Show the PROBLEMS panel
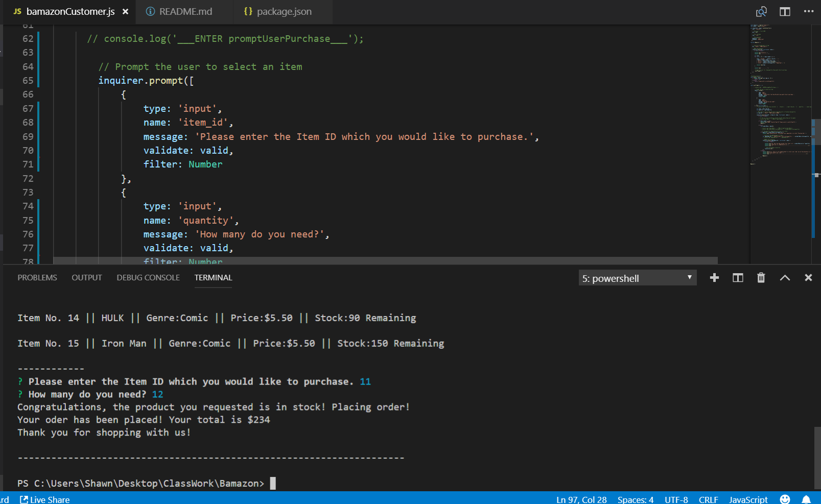Viewport: 821px width, 504px height. coord(37,277)
